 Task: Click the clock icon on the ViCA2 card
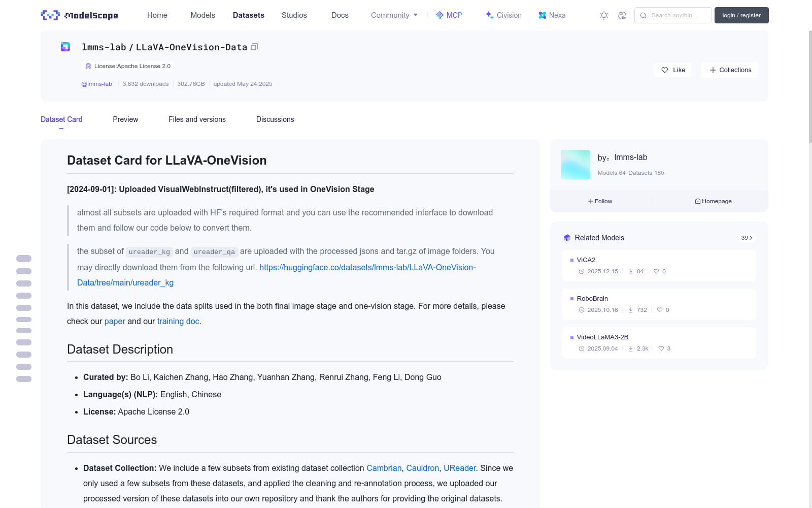[582, 271]
